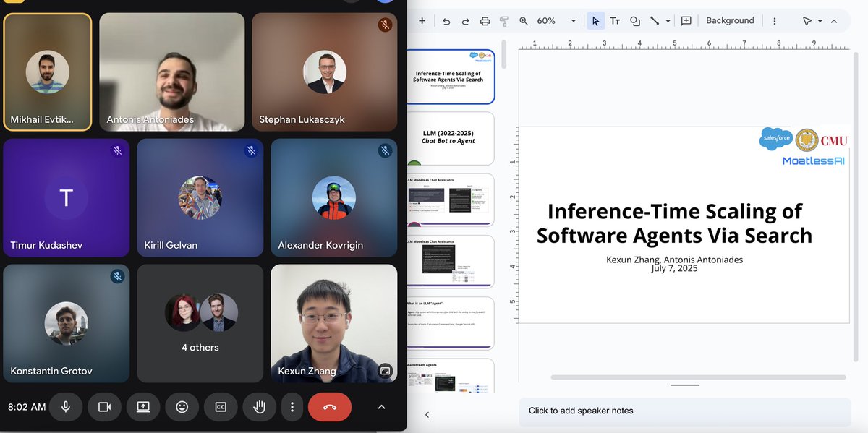Leave the call with red hang-up button

[330, 407]
